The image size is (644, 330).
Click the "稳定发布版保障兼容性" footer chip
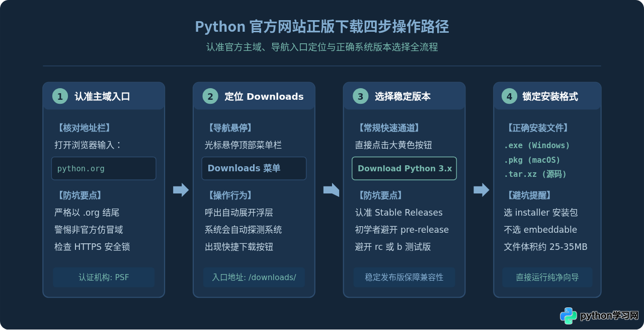coord(404,277)
